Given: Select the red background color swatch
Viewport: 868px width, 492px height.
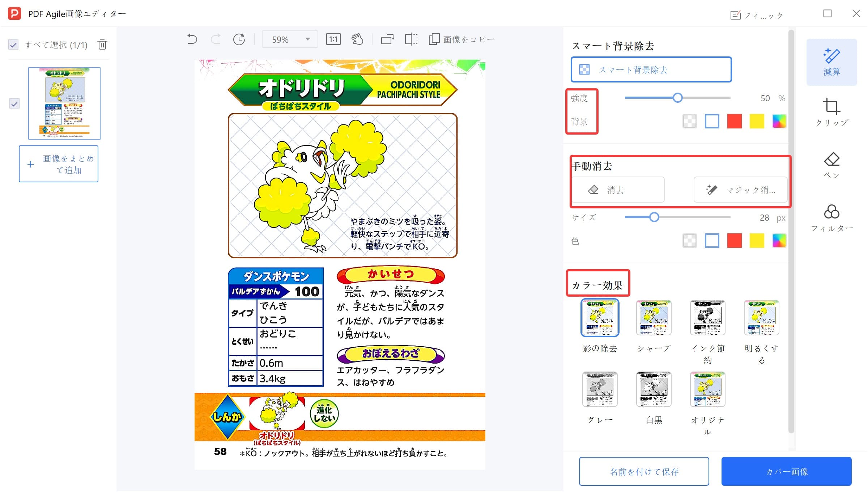Looking at the screenshot, I should pos(734,121).
